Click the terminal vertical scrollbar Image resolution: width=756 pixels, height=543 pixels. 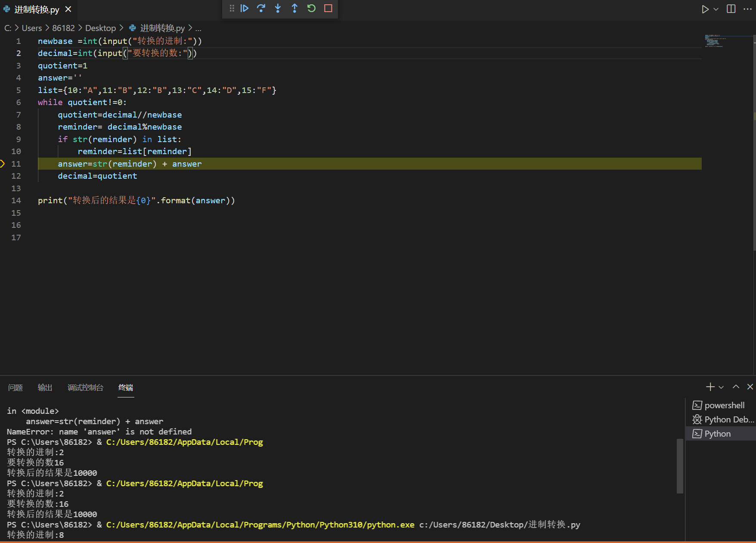tap(680, 466)
